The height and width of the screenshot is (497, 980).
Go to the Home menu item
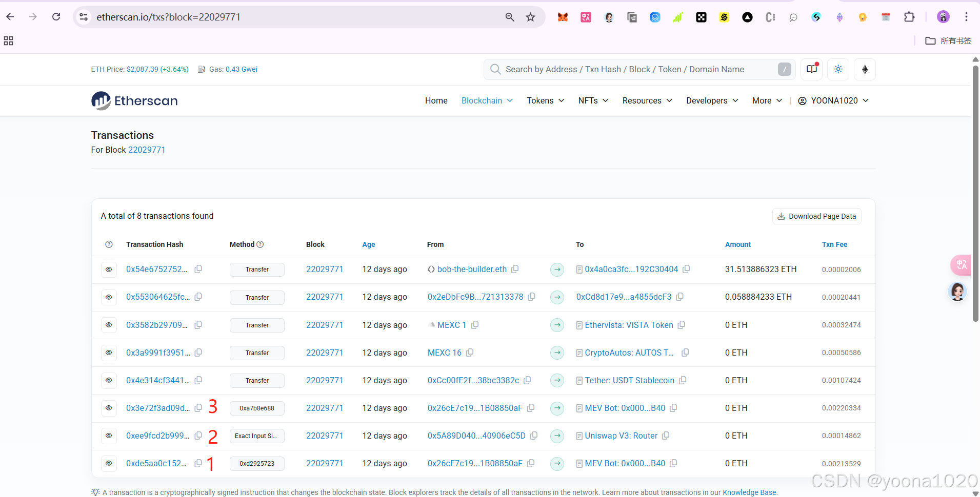point(436,101)
